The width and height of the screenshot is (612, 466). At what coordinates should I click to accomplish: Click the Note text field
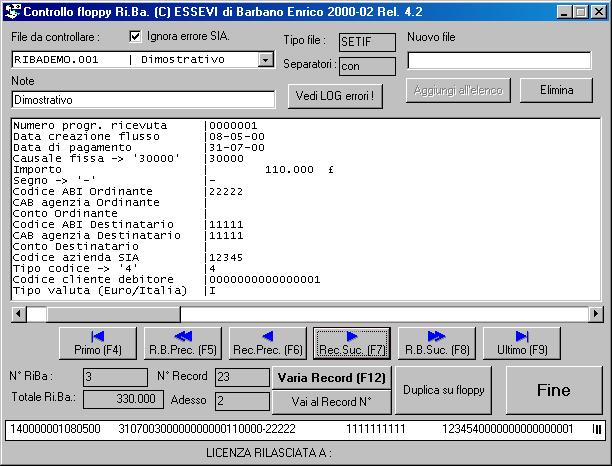tap(143, 99)
